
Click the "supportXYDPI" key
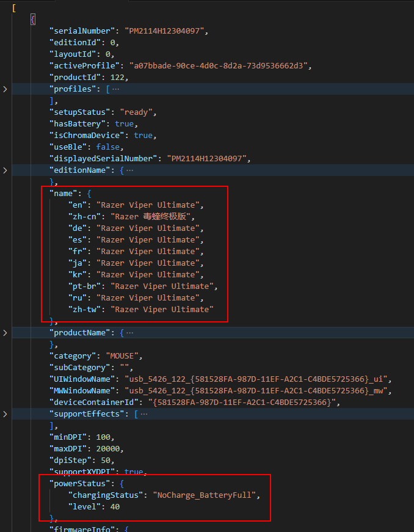(82, 472)
